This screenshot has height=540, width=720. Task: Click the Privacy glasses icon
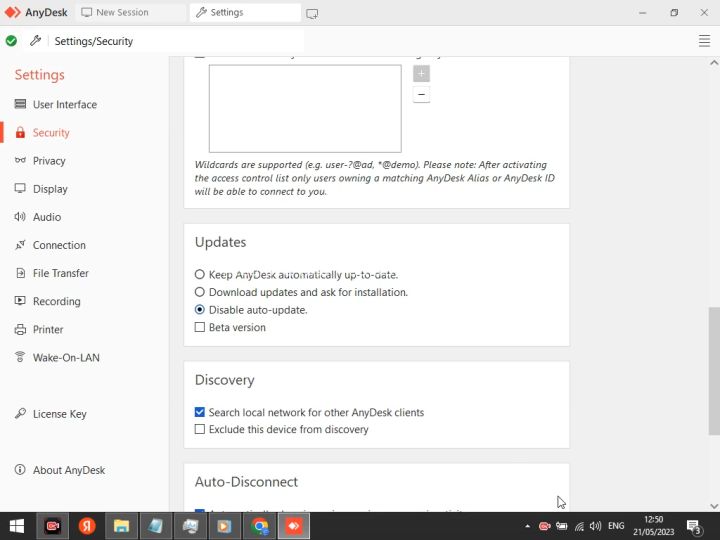pyautogui.click(x=20, y=160)
